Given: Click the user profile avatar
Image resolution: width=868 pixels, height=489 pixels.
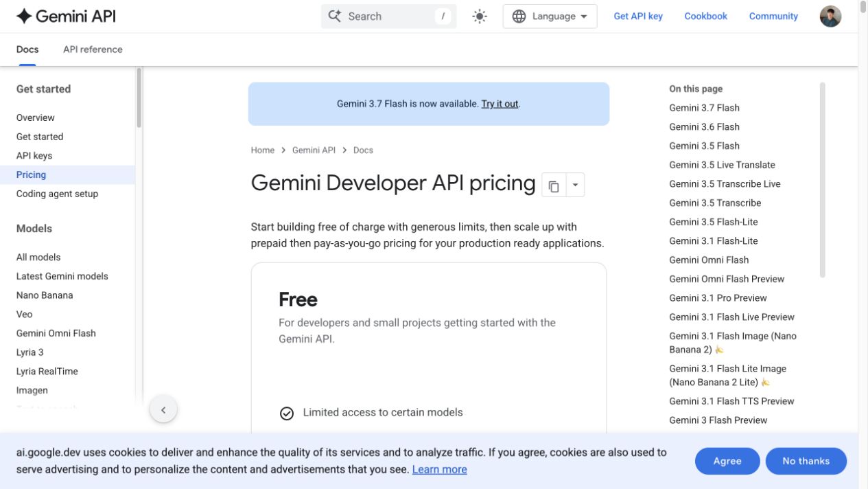Looking at the screenshot, I should pos(830,16).
